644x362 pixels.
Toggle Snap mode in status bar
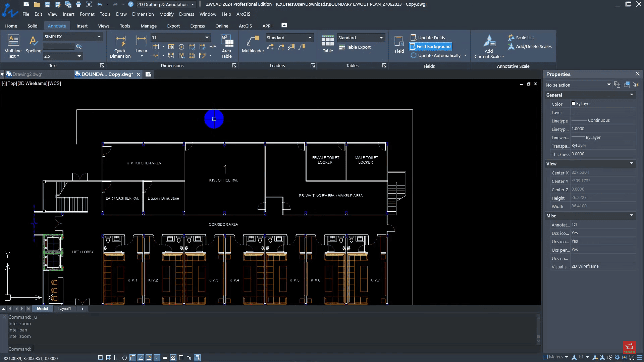pos(100,358)
